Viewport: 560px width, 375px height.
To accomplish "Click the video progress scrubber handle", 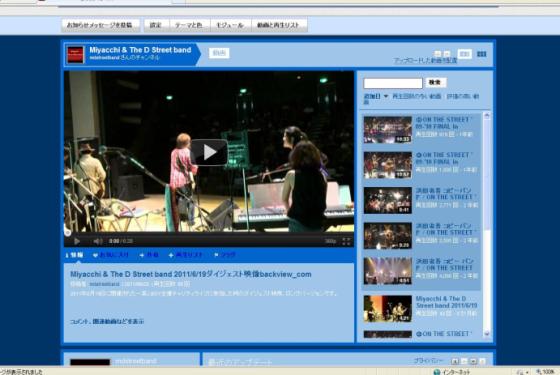I will (x=67, y=233).
